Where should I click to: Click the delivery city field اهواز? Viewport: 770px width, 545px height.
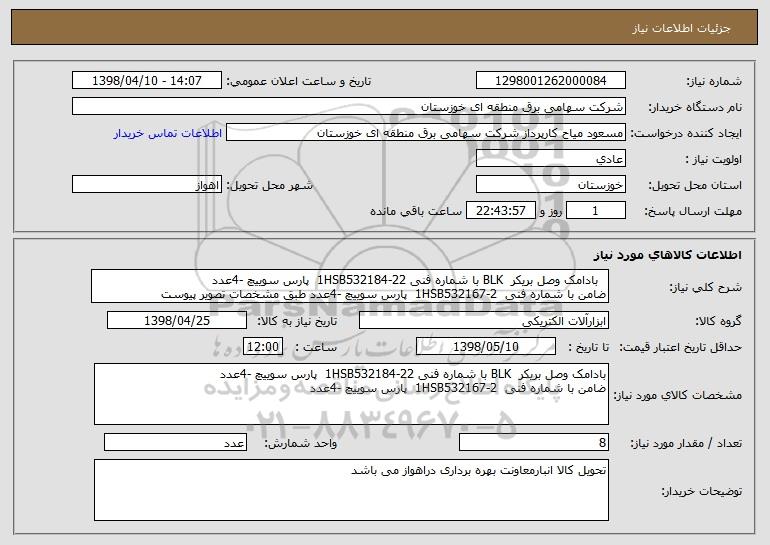point(147,185)
